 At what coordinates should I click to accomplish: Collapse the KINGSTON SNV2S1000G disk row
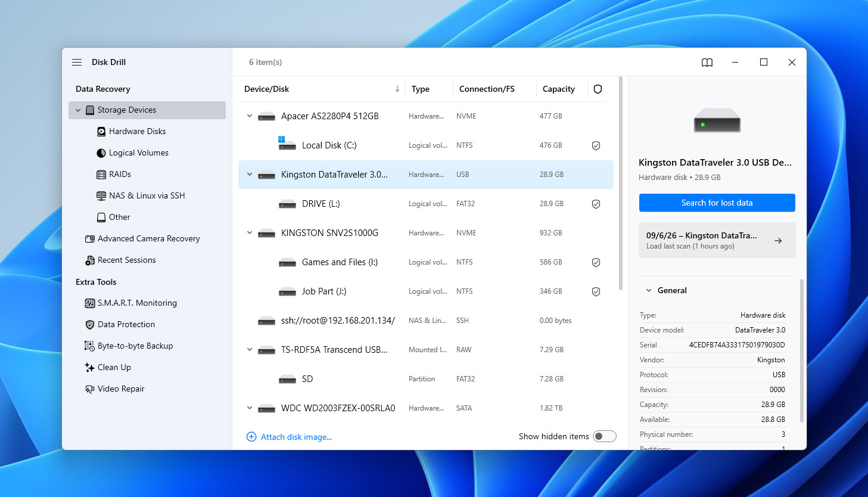coord(250,233)
